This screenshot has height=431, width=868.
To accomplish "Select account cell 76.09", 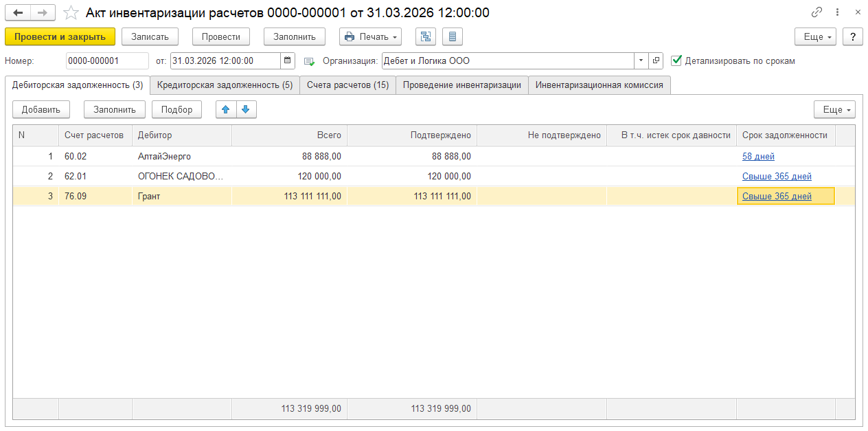I will coord(95,197).
